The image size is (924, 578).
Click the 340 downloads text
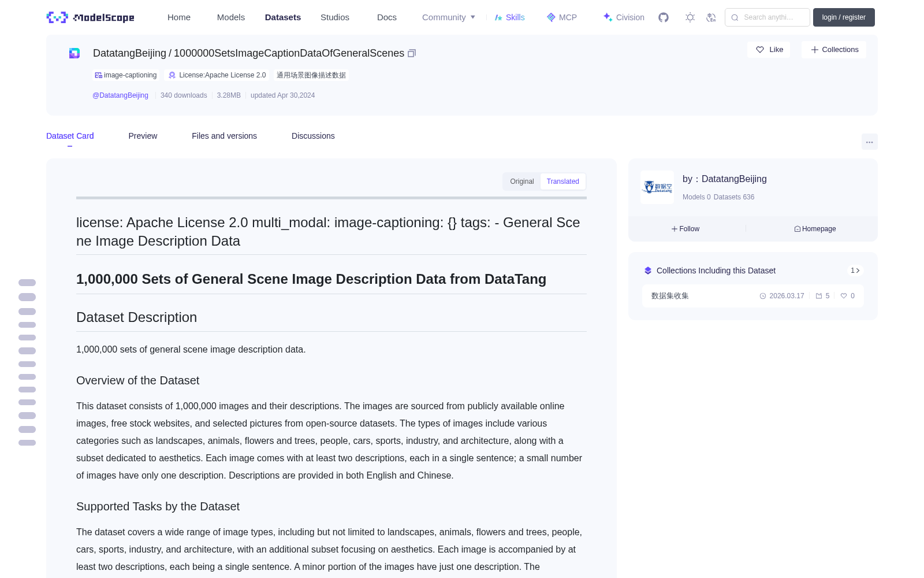pos(184,95)
